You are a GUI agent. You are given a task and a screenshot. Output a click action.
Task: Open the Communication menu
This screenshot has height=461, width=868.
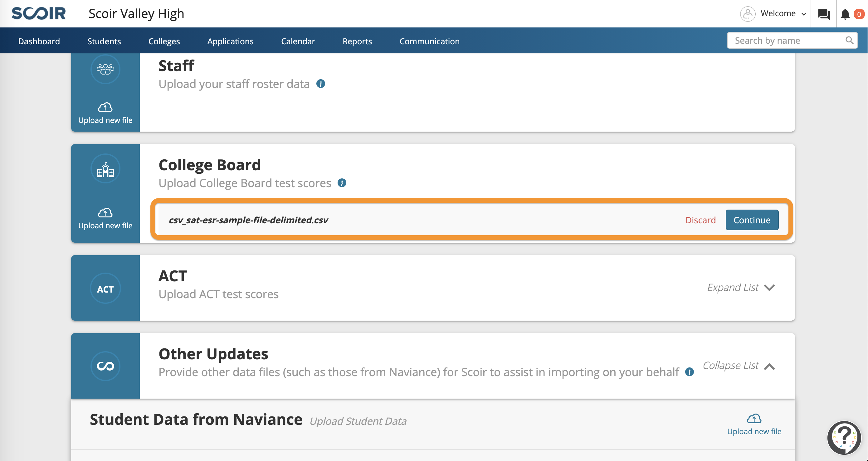click(429, 41)
